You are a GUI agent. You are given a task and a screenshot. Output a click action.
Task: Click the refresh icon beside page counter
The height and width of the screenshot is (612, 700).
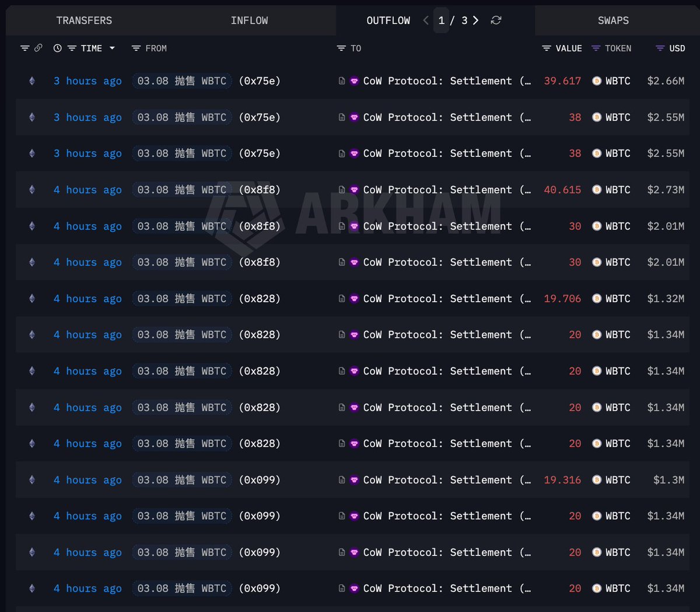point(496,20)
